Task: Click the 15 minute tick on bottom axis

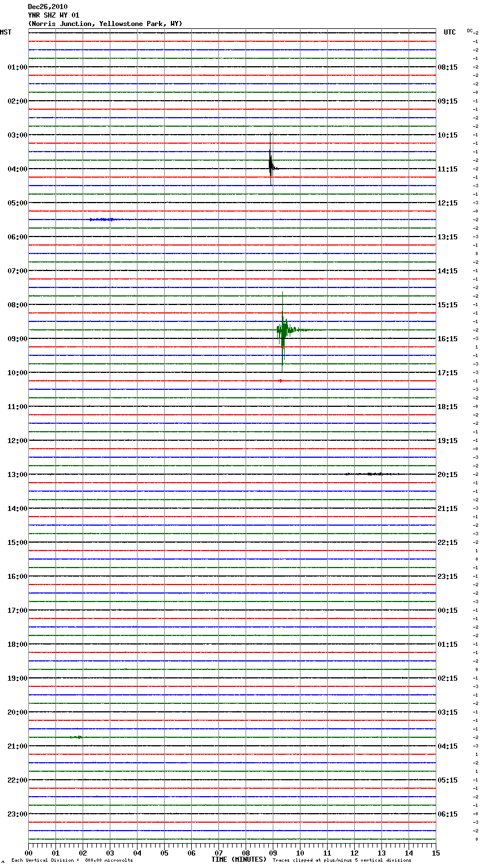Action: click(x=436, y=853)
